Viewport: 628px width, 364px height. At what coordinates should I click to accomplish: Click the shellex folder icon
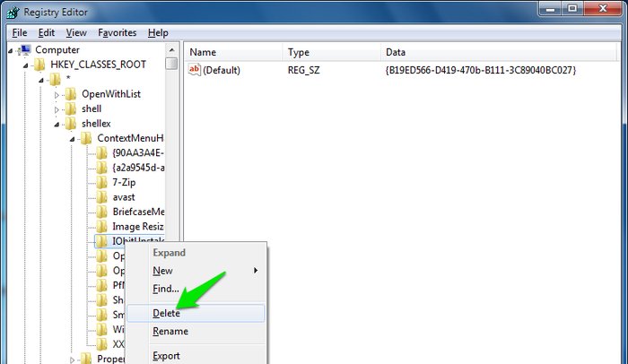[x=71, y=124]
